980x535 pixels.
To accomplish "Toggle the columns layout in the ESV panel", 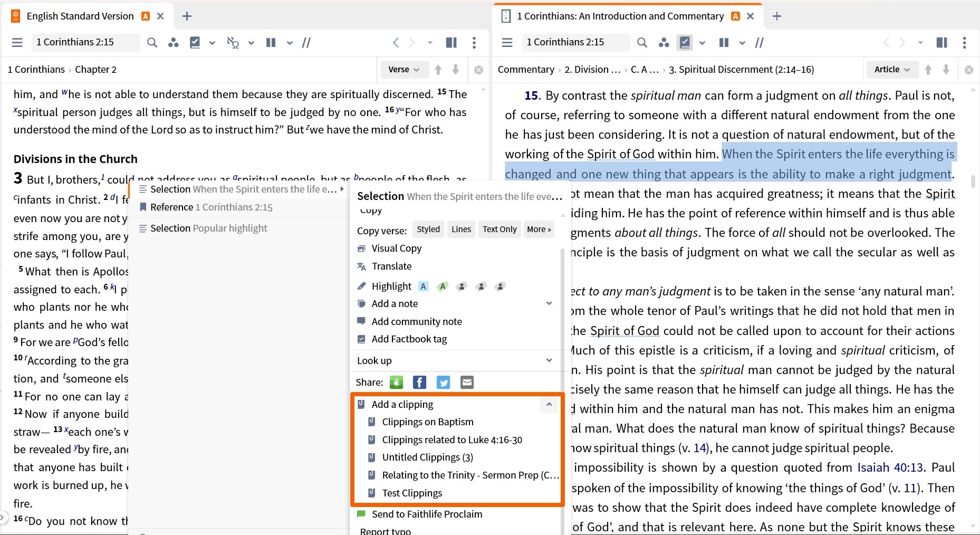I will click(x=271, y=43).
